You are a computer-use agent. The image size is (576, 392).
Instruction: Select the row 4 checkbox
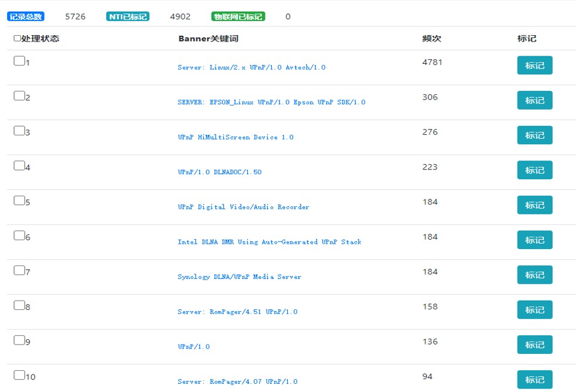point(19,166)
